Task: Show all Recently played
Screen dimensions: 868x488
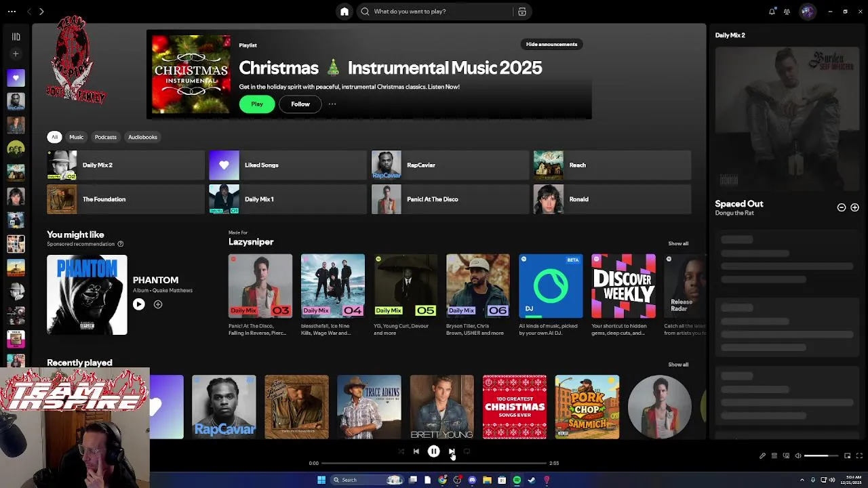Action: point(678,365)
